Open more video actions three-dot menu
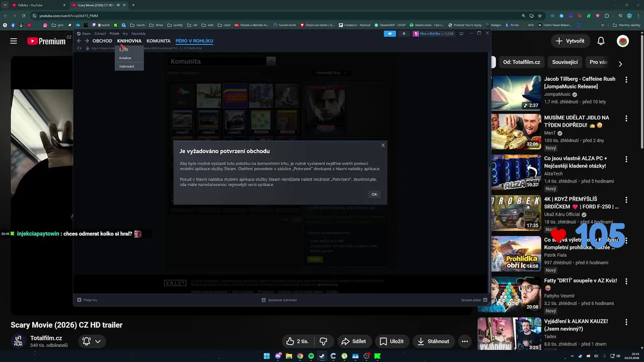Image resolution: width=644 pixels, height=362 pixels. point(465,341)
